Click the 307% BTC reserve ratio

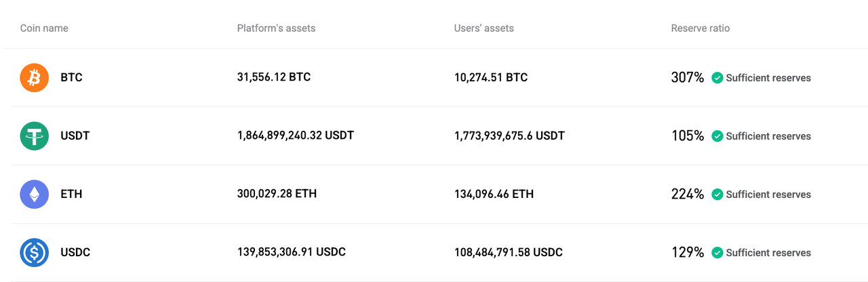coord(688,78)
